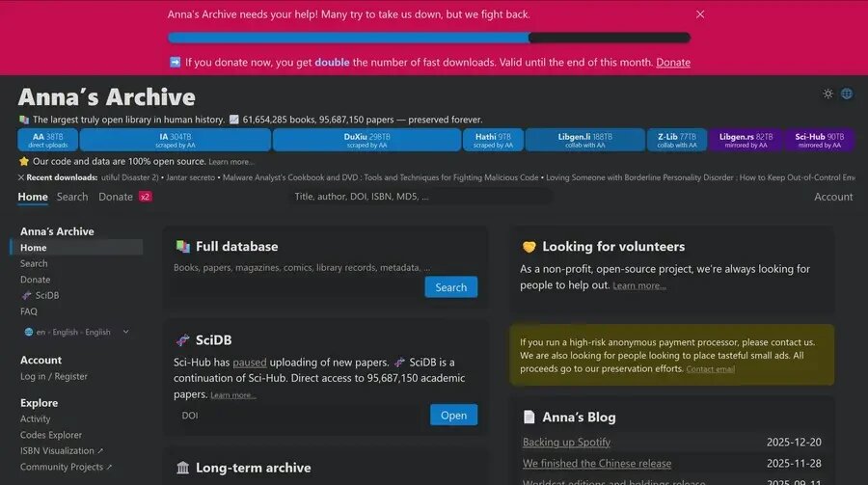The height and width of the screenshot is (485, 868).
Task: Click the blue Open button
Action: pyautogui.click(x=453, y=416)
